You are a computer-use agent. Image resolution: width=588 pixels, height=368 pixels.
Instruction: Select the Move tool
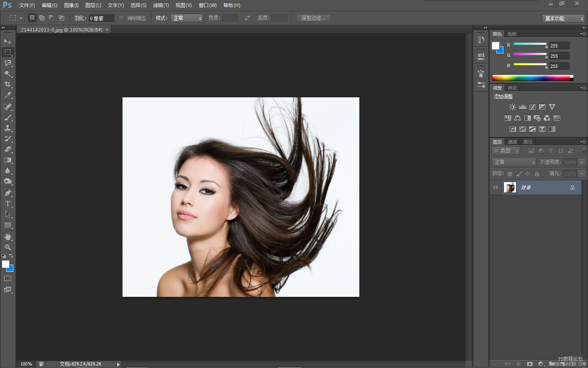tap(8, 42)
